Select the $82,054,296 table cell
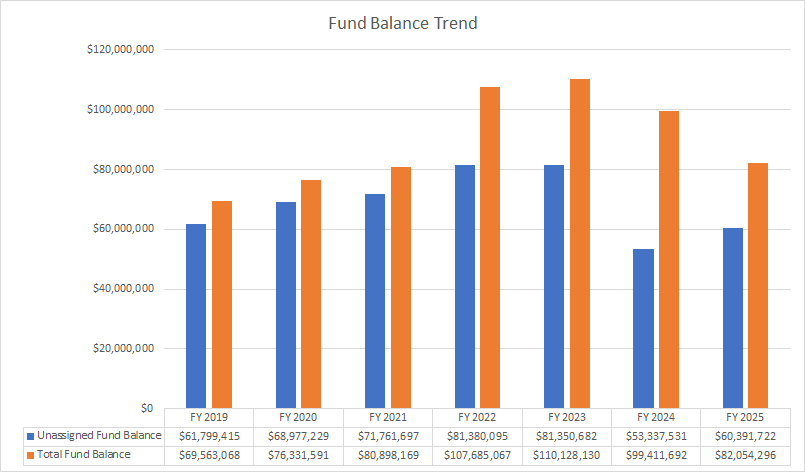Screen dimensions: 805x472 tap(745, 455)
